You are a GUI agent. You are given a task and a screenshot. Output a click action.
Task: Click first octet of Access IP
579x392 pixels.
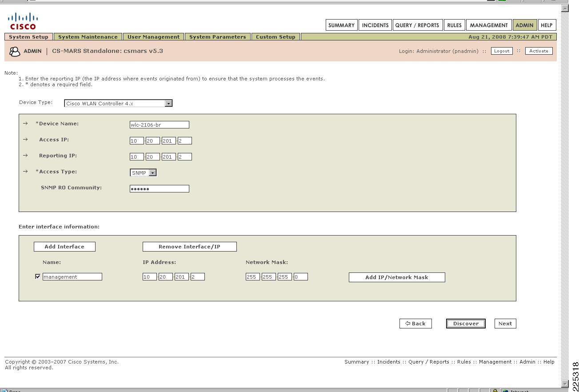point(137,141)
